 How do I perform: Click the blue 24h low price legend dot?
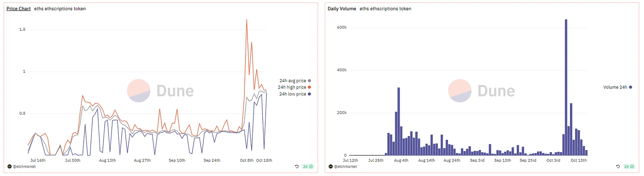pyautogui.click(x=310, y=94)
